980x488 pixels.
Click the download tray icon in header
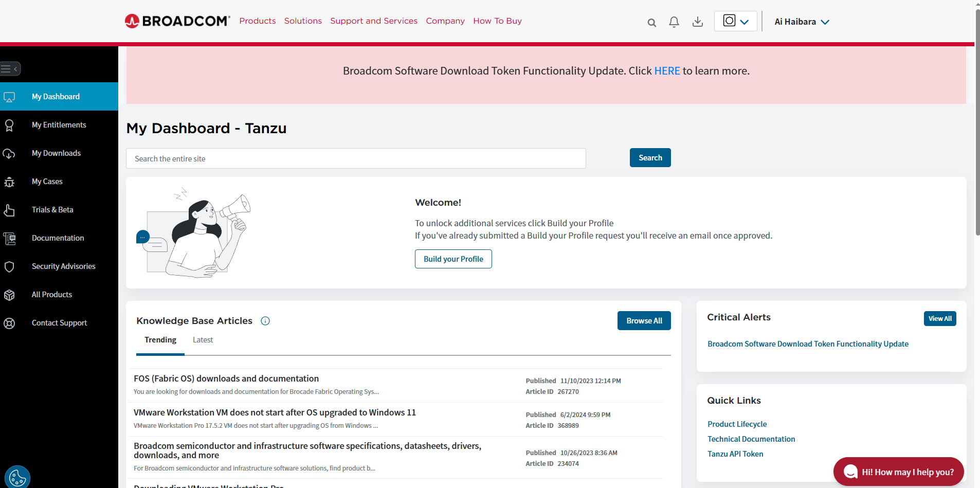point(697,22)
